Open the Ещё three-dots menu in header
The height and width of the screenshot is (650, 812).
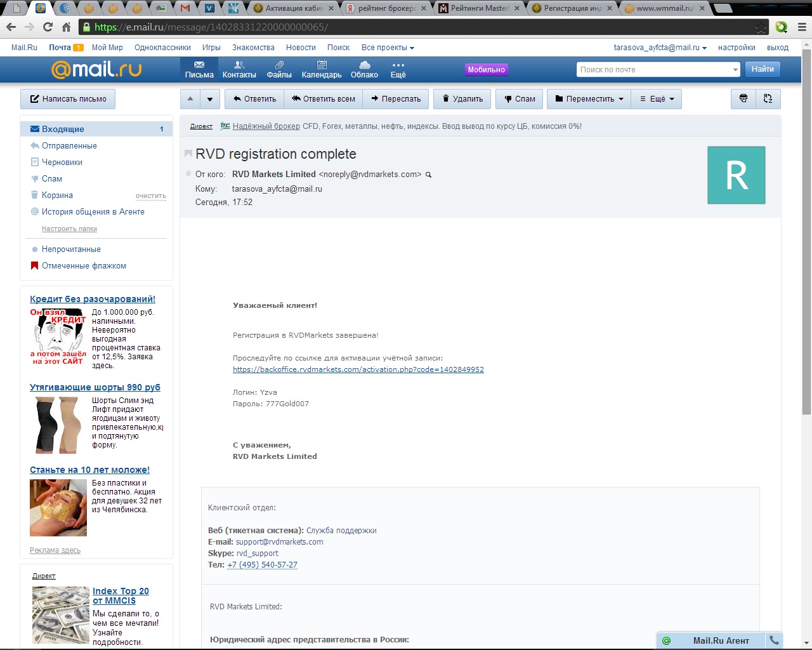pos(398,70)
